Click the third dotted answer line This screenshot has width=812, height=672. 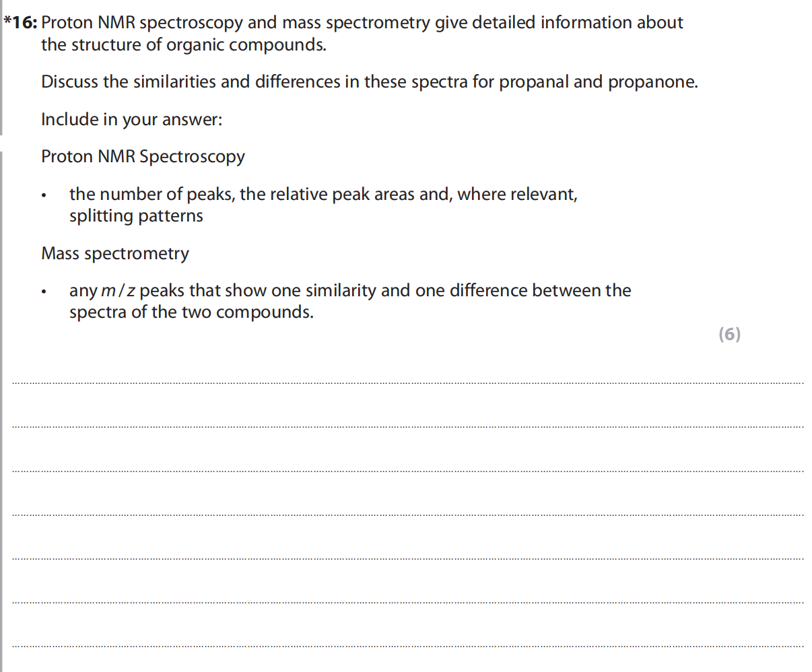[407, 471]
